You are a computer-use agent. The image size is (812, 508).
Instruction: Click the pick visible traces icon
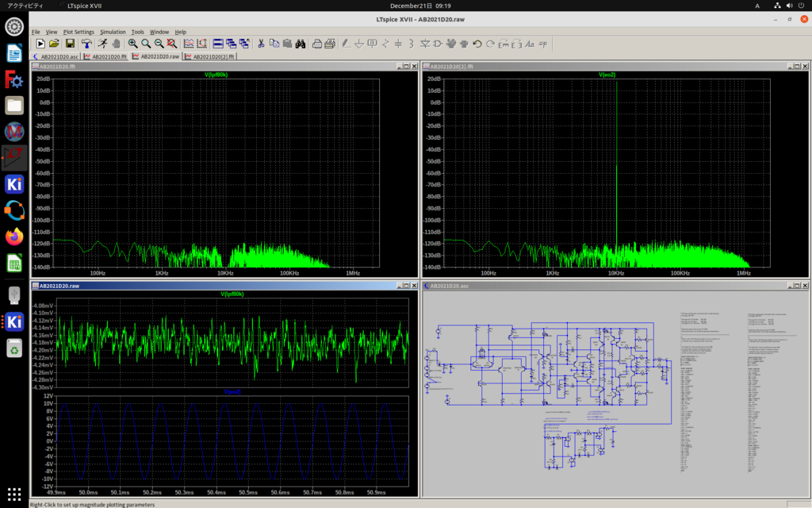pos(189,44)
